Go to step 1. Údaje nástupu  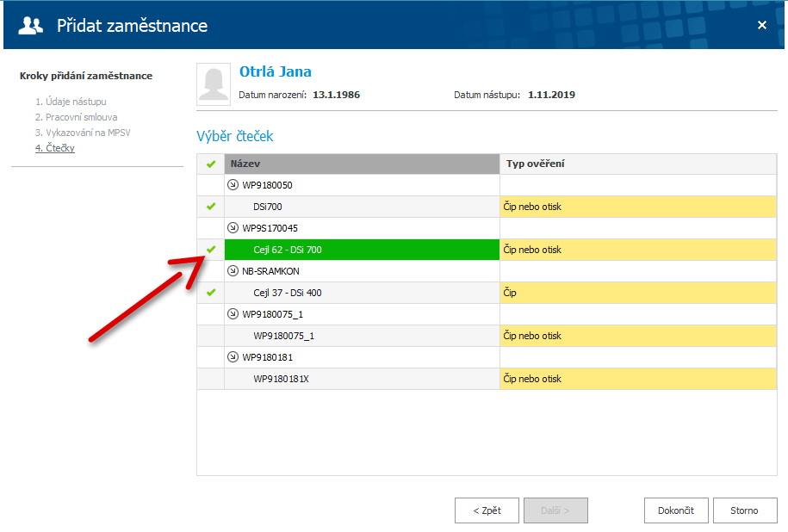71,102
